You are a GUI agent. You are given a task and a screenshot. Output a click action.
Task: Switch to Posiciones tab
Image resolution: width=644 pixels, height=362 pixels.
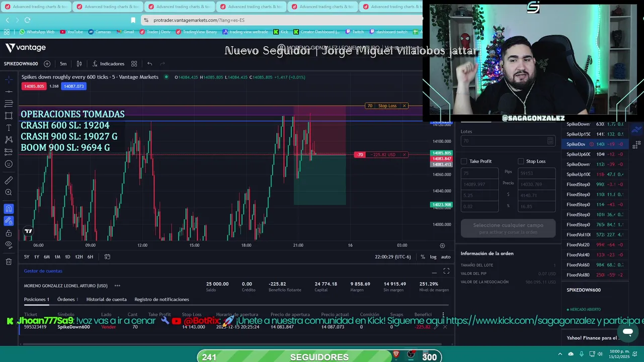point(36,300)
